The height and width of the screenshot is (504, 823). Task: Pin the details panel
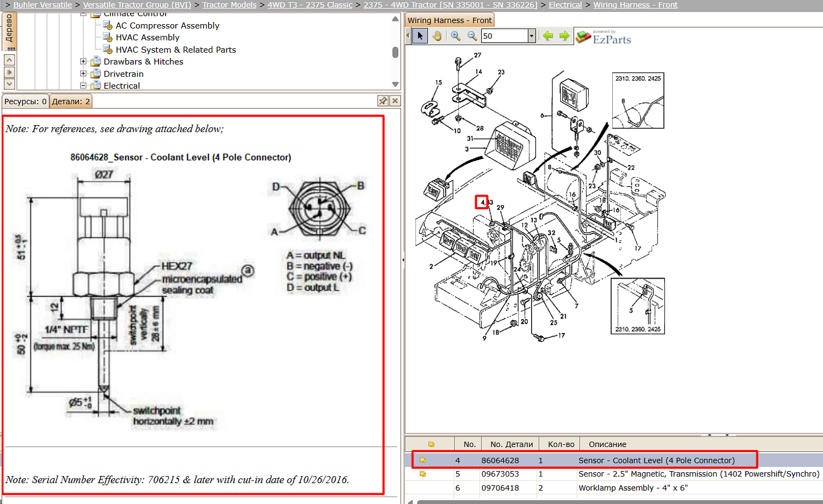click(x=383, y=101)
